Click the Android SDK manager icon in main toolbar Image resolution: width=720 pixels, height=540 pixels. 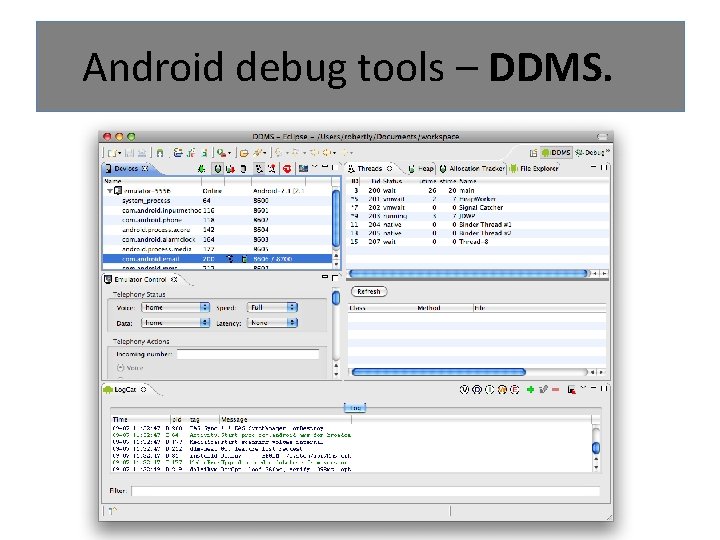tap(159, 153)
